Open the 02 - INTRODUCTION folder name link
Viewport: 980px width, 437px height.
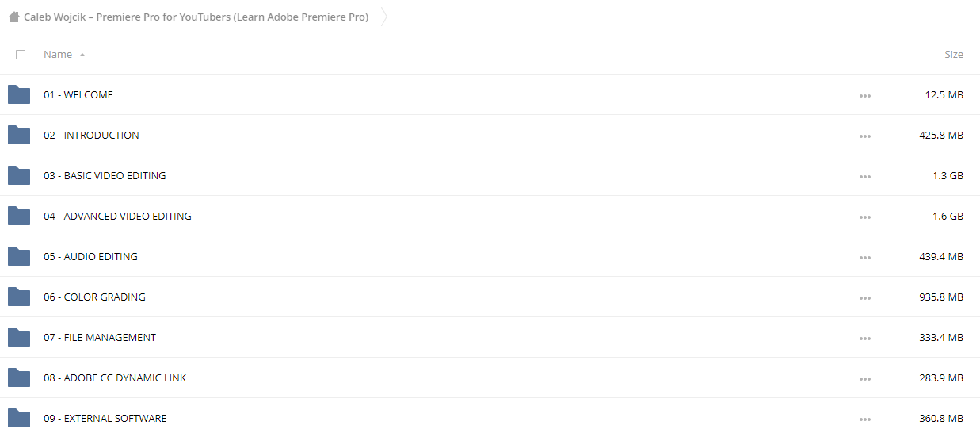pyautogui.click(x=91, y=135)
